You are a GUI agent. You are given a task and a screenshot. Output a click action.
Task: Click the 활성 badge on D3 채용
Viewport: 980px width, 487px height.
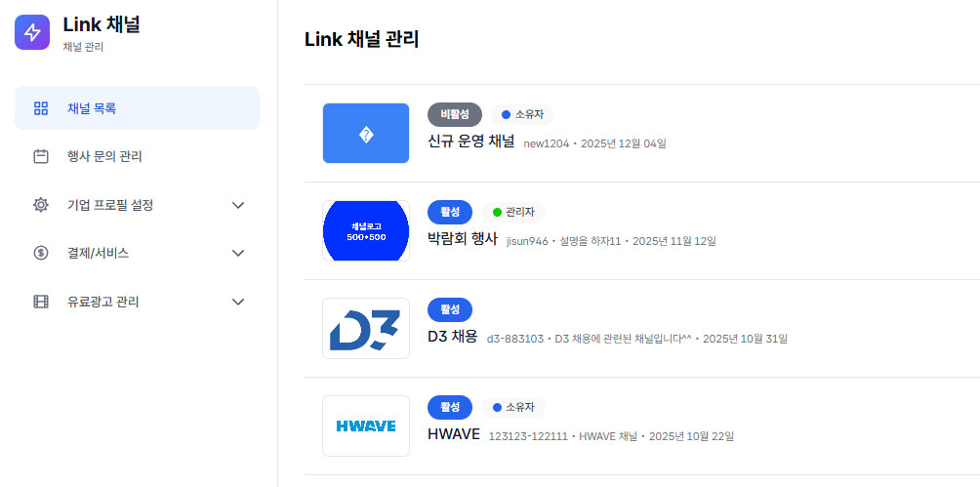click(450, 309)
